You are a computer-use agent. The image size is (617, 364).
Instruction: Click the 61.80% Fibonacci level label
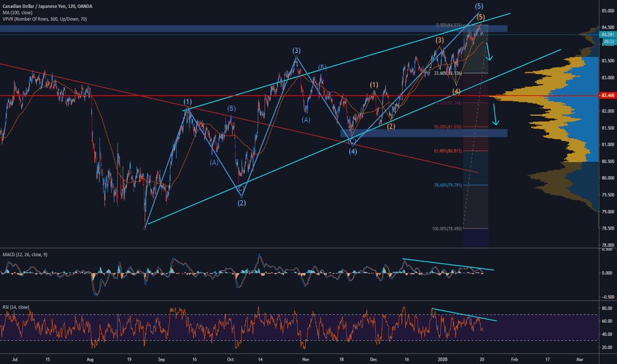tap(447, 152)
